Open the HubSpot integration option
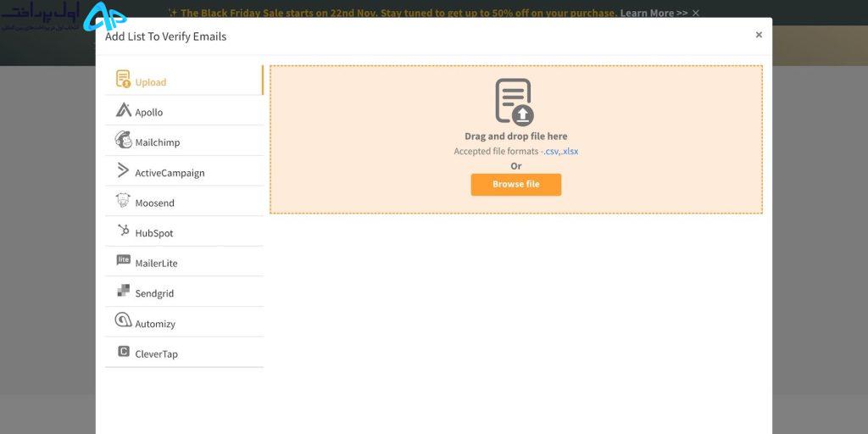This screenshot has width=868, height=434. click(x=184, y=231)
